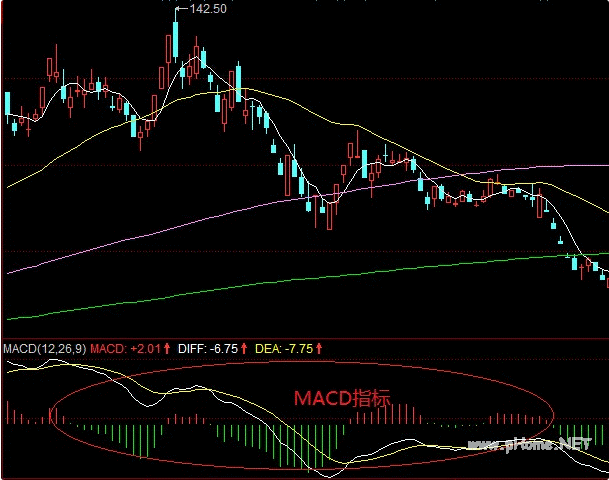
Task: Click the DIFF: -6.75 value readout
Action: [208, 348]
